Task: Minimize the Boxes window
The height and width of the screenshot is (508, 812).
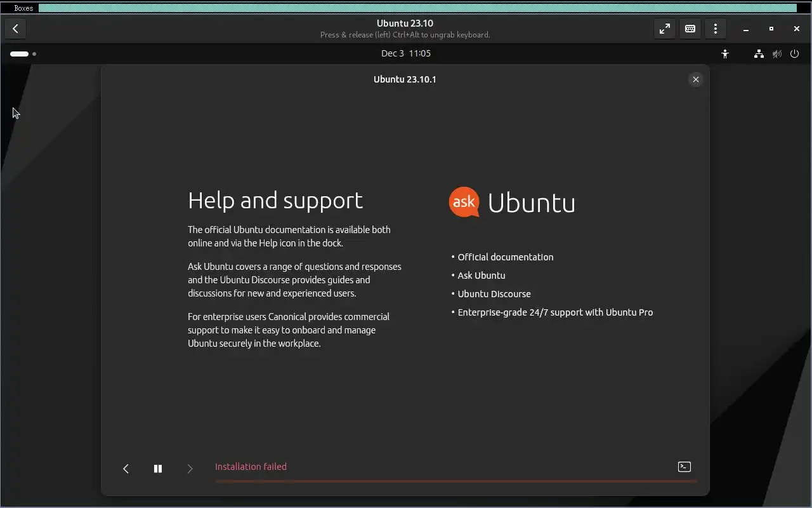Action: [746, 29]
